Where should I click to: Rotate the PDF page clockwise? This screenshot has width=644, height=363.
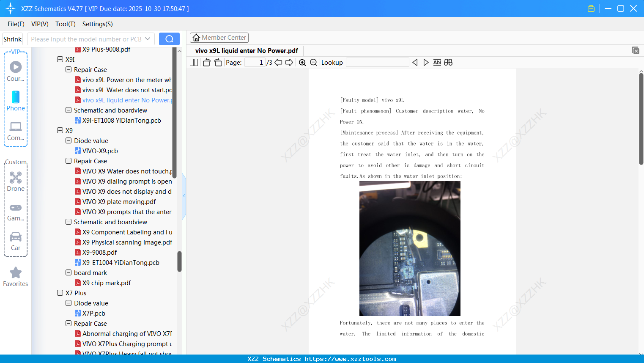[x=218, y=63]
